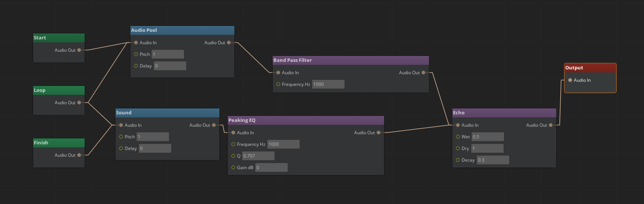Screen dimensions: 644x204
Task: Click Loop node's Audio Out port
Action: [x=79, y=102]
